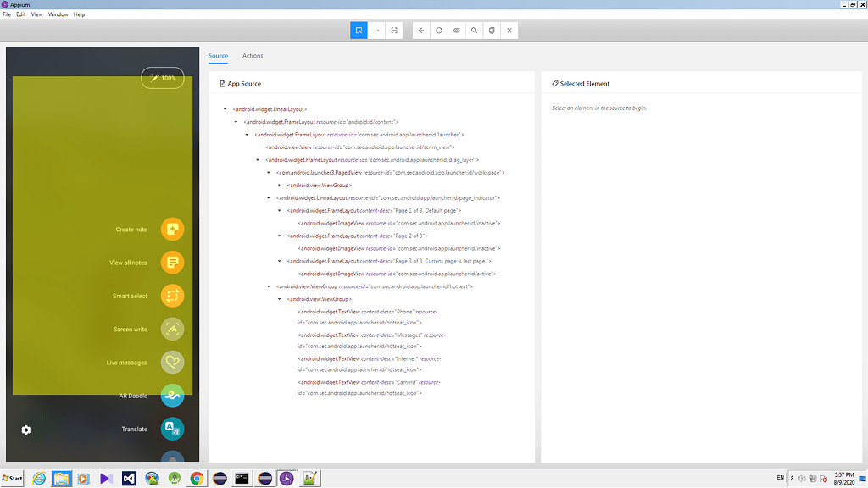868x488 pixels.
Task: Open the Search for Element dialog
Action: (x=474, y=30)
